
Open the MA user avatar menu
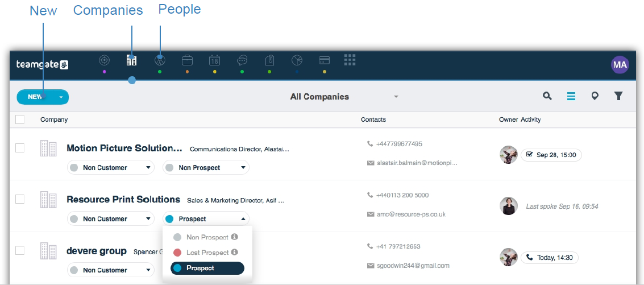pos(620,65)
